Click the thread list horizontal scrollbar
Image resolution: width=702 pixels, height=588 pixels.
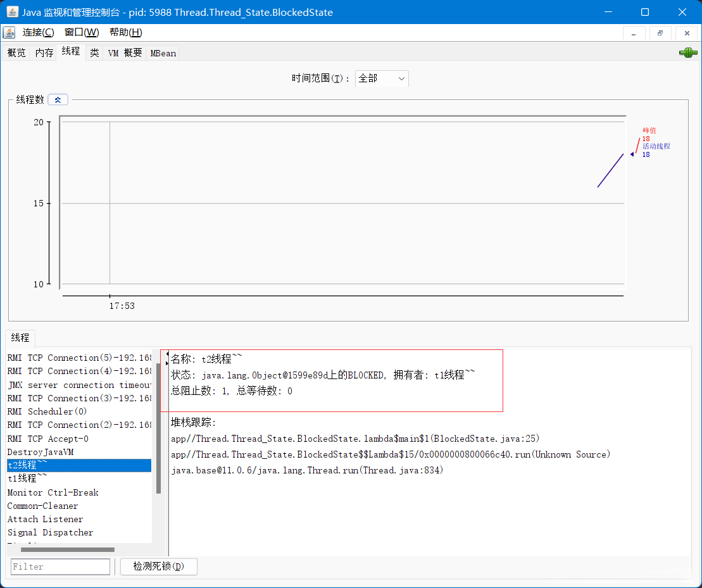68,549
